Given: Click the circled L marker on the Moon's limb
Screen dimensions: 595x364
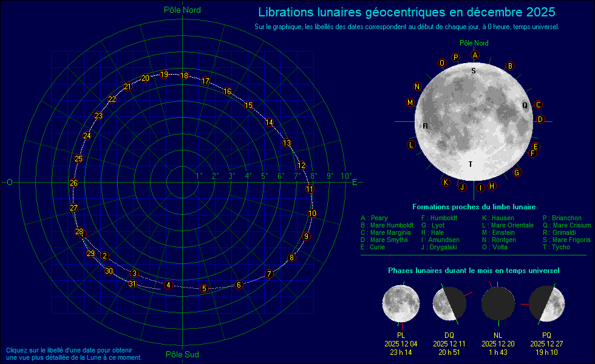Looking at the screenshot, I should tap(411, 145).
